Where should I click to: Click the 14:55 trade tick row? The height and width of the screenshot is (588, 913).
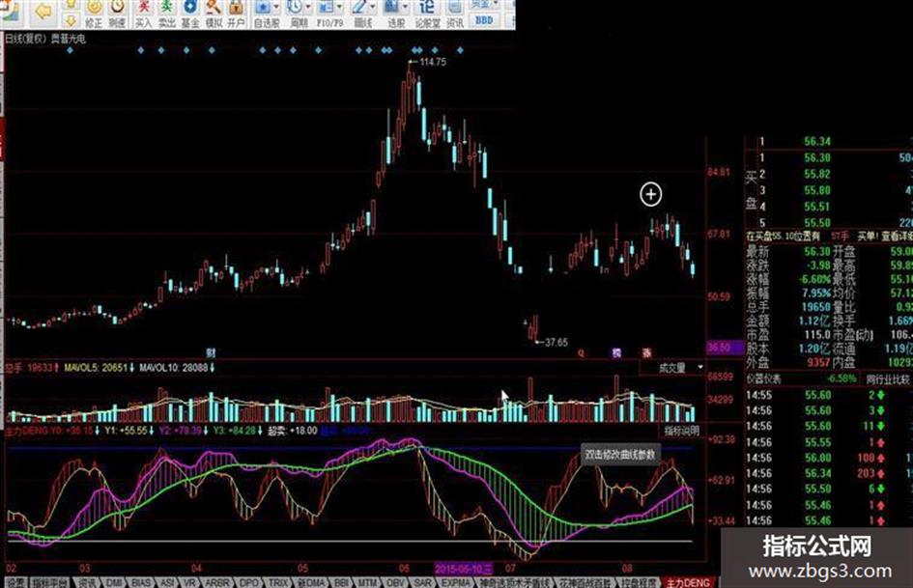pos(829,395)
